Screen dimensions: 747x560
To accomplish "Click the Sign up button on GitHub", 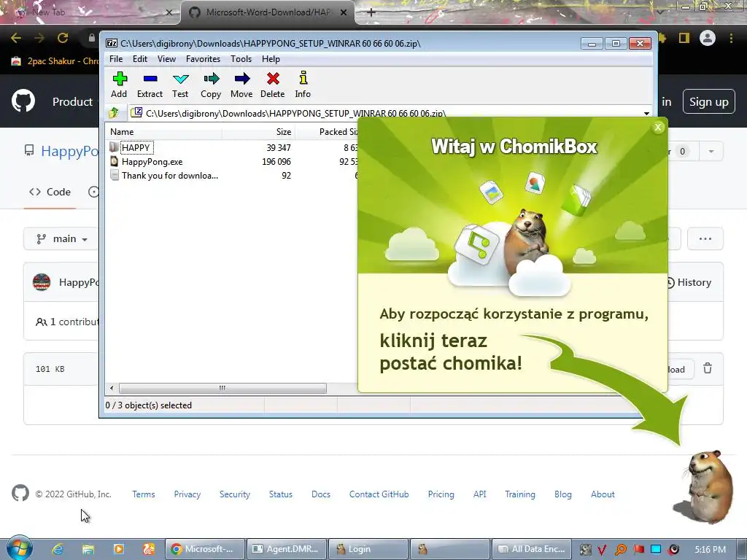I will (x=708, y=102).
